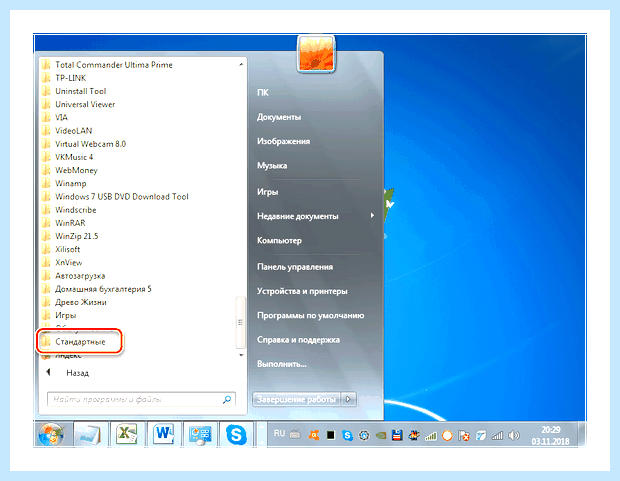Go back with the Назад button
Screen dimensions: 620x481
click(68, 373)
